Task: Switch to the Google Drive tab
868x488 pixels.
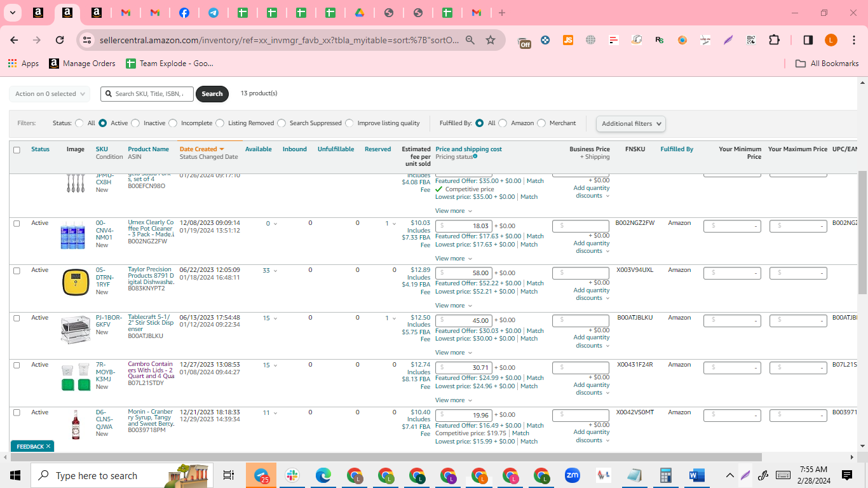Action: point(360,13)
